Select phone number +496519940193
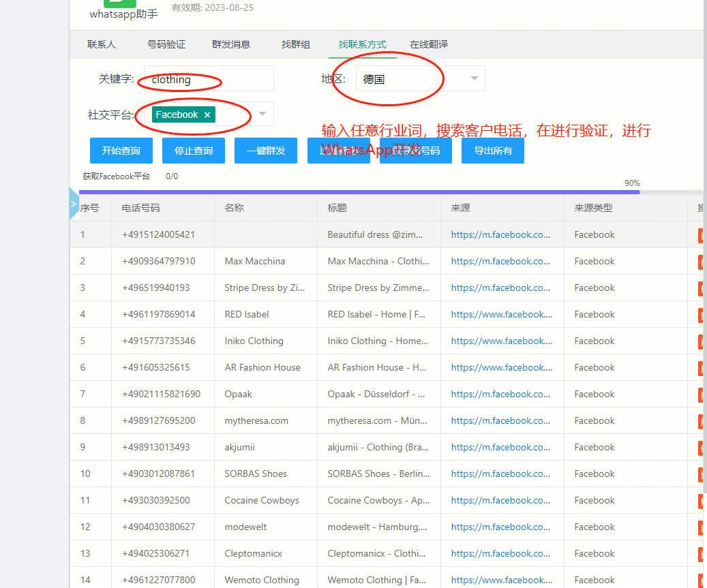Image resolution: width=707 pixels, height=588 pixels. [x=155, y=288]
